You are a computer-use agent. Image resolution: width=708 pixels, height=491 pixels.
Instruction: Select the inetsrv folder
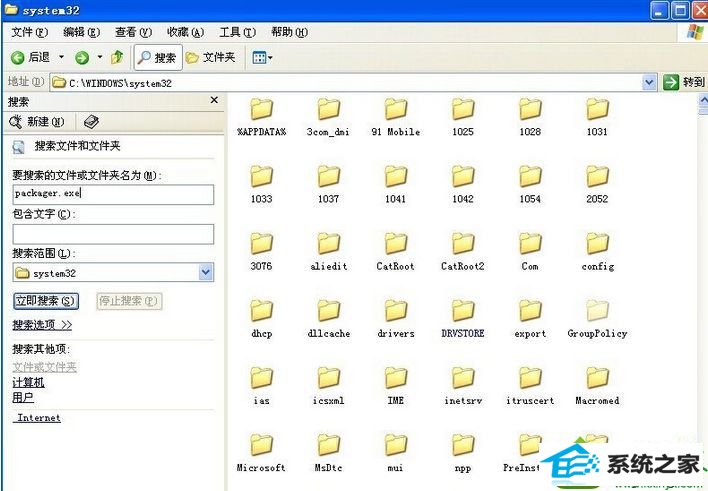tap(463, 386)
